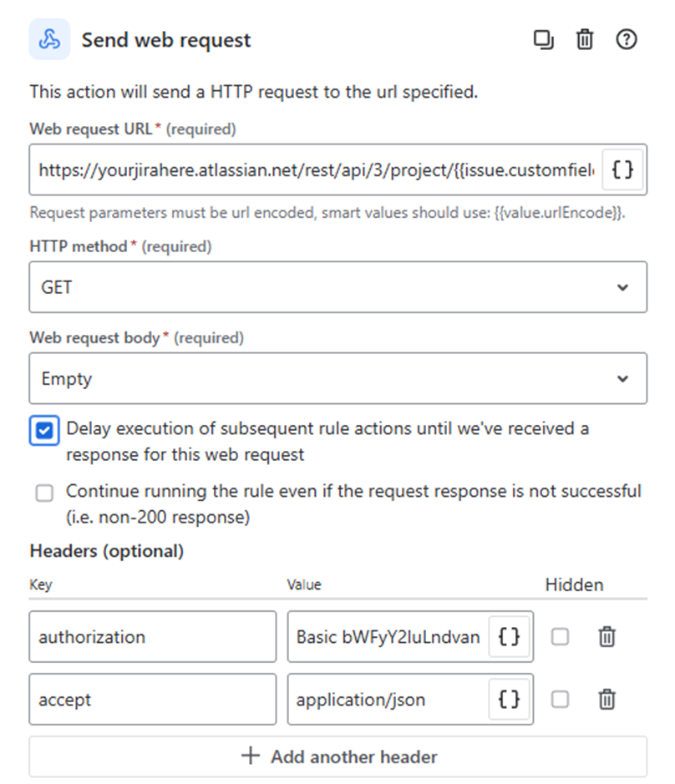Image resolution: width=675 pixels, height=784 pixels.
Task: Open the HTTP method dropdown
Action: click(337, 287)
